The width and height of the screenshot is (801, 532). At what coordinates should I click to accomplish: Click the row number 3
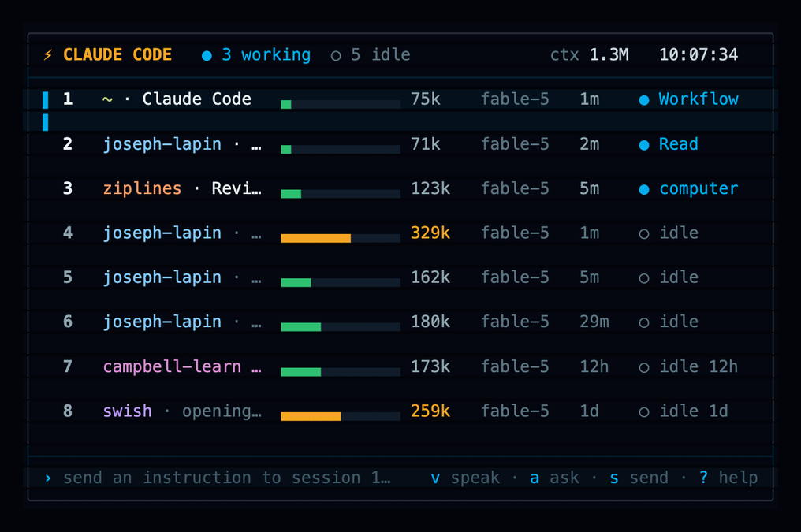(68, 188)
